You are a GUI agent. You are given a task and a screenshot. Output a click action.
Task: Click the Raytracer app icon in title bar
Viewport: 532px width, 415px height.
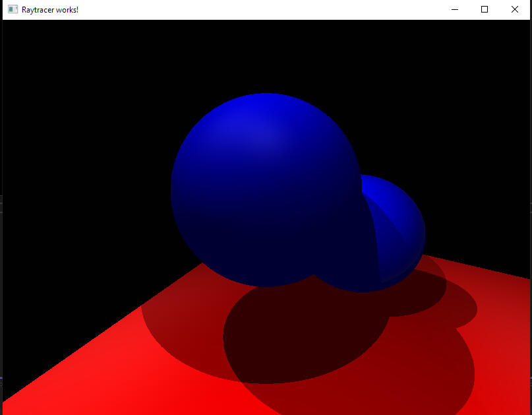tap(13, 10)
